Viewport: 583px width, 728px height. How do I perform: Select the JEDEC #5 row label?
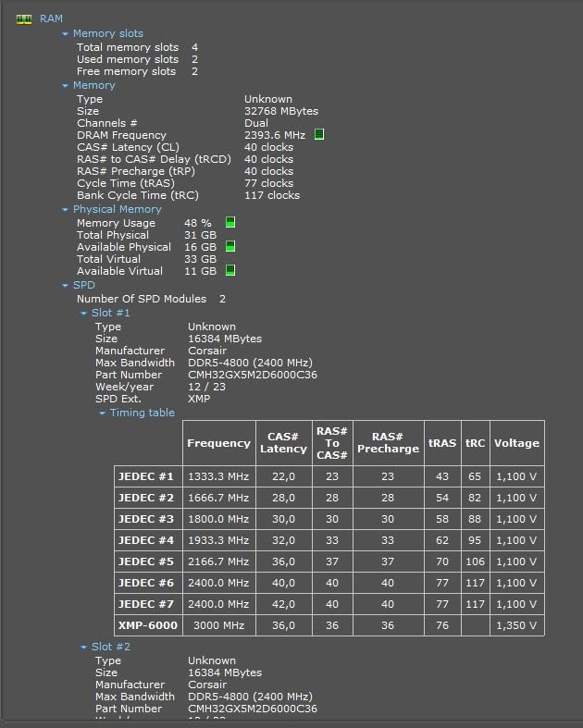pos(146,562)
